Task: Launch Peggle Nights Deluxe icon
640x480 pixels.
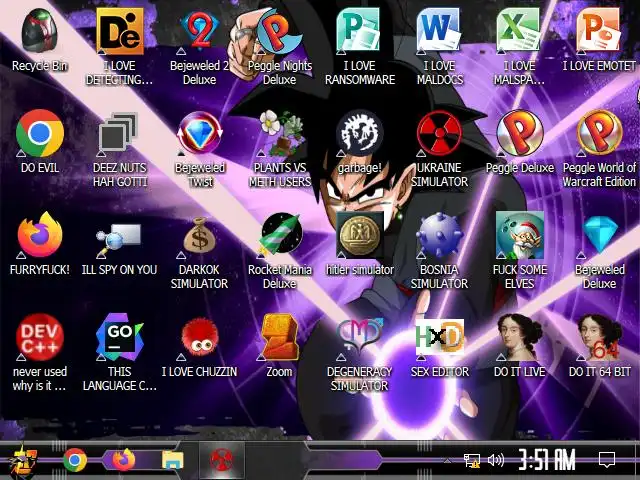Action: point(280,31)
